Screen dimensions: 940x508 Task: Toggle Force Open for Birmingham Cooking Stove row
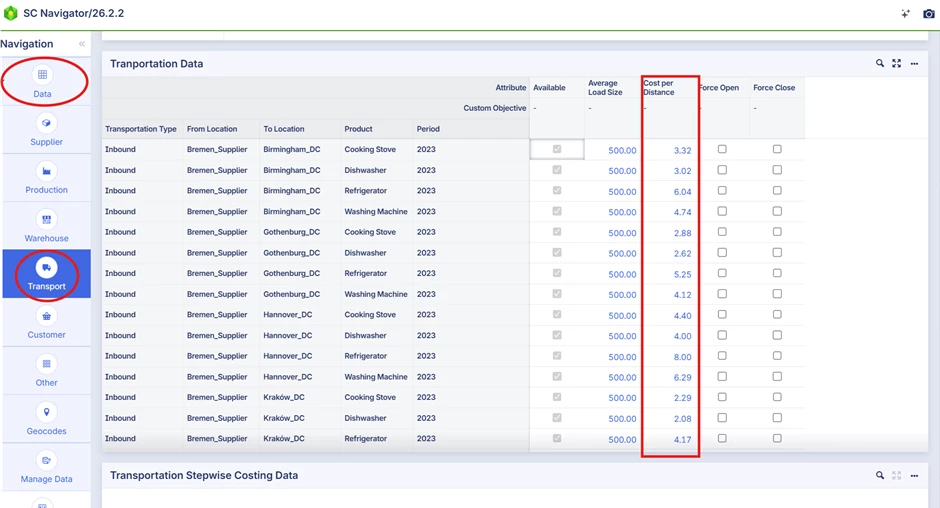point(722,149)
